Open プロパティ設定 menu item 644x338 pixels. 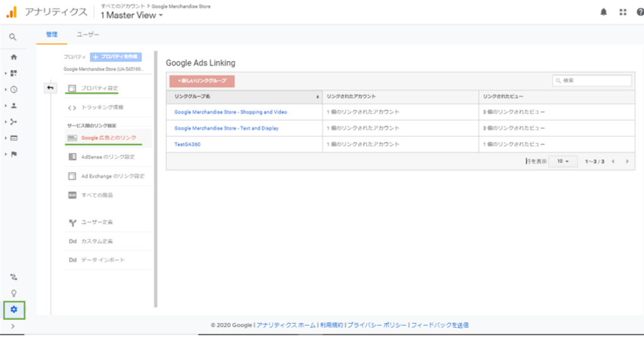(x=99, y=88)
